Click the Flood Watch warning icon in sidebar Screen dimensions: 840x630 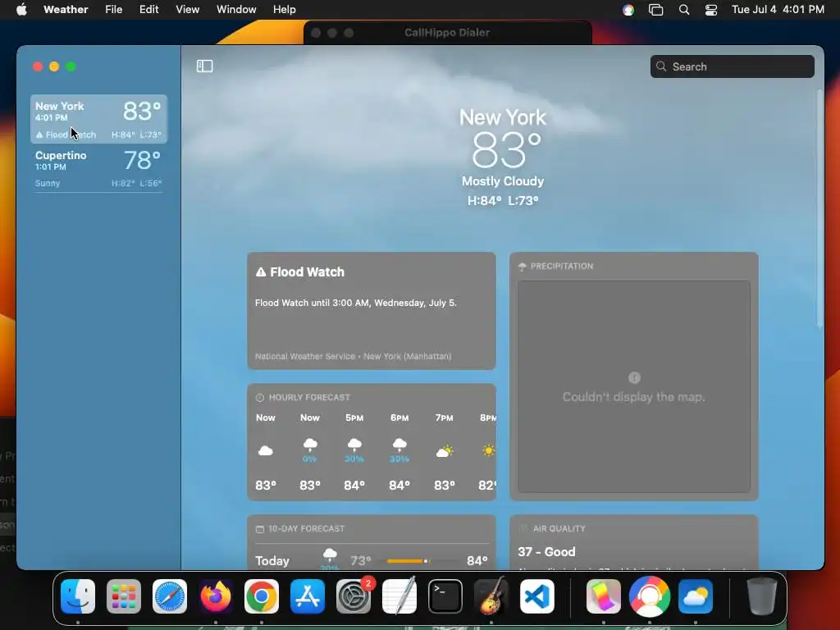(39, 135)
